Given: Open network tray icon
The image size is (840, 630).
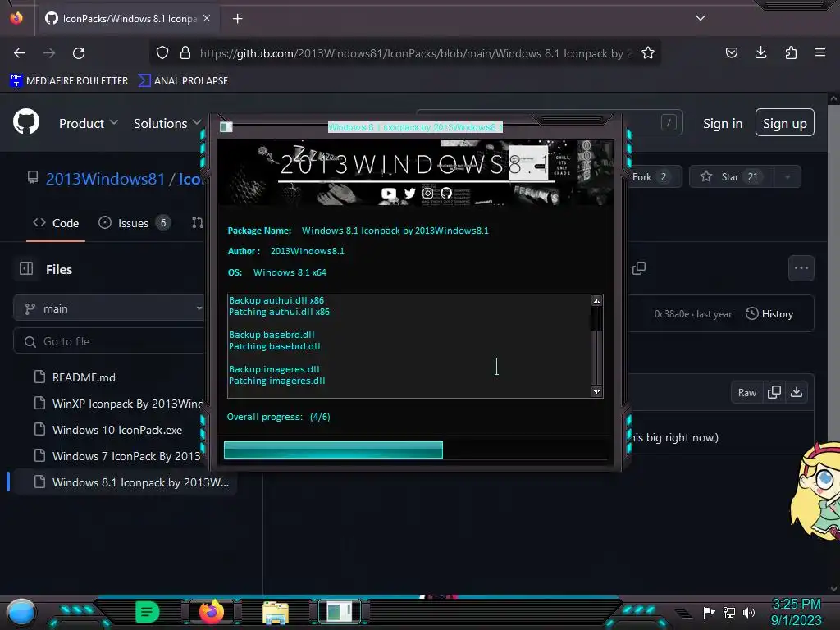Looking at the screenshot, I should [728, 612].
